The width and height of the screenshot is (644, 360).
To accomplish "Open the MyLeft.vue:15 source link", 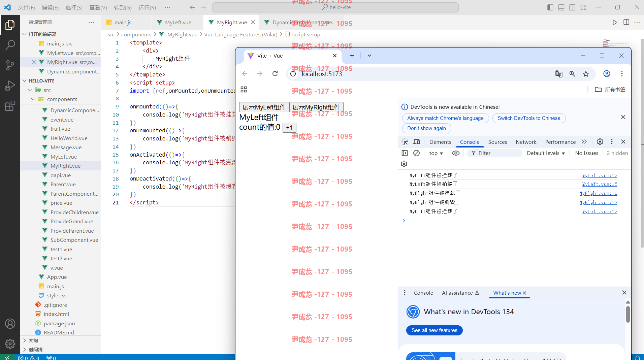I will click(x=600, y=184).
